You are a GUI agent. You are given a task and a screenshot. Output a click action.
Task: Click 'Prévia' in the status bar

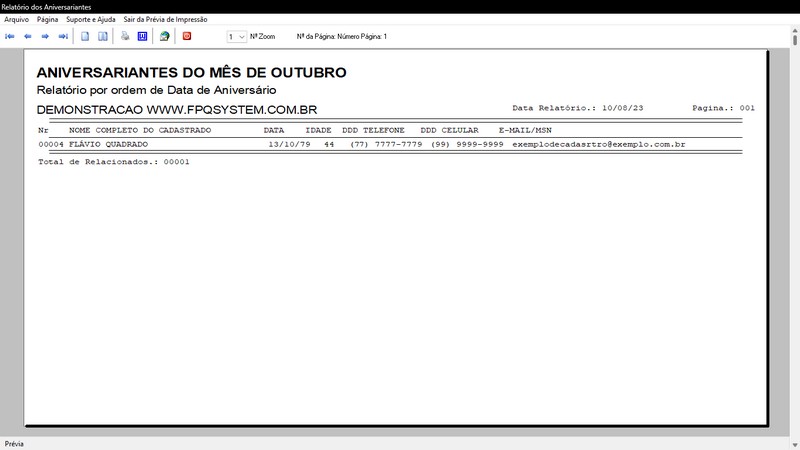click(x=14, y=444)
